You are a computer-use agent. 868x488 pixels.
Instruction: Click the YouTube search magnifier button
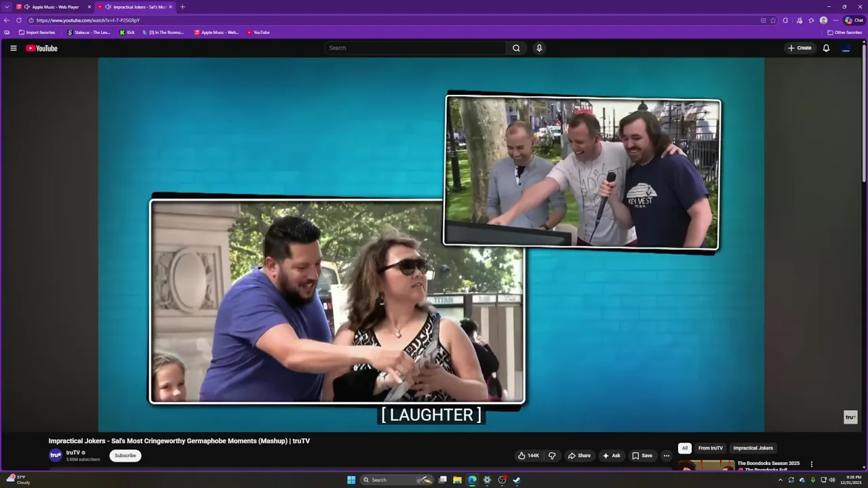pos(516,48)
